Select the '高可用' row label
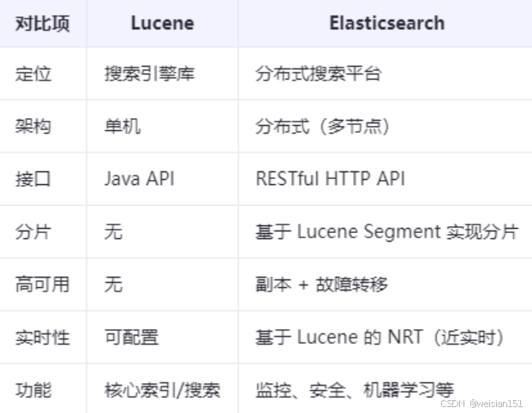The image size is (532, 413). click(x=43, y=284)
